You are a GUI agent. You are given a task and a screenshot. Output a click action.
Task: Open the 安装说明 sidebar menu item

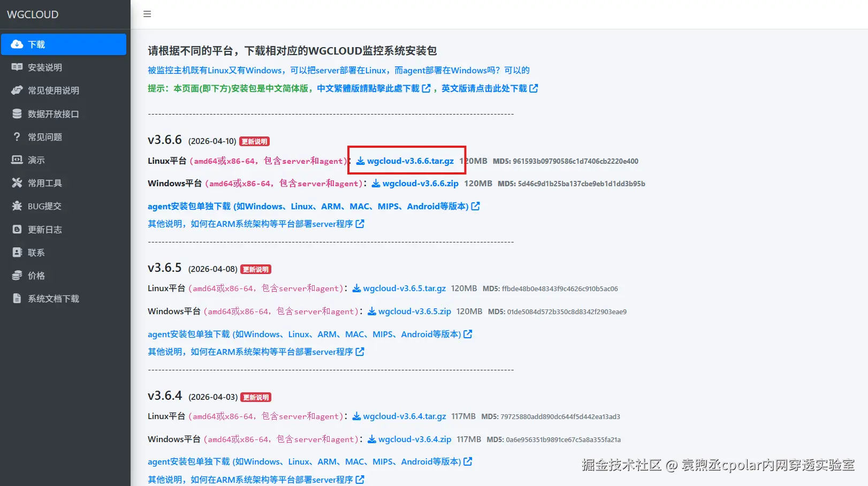pos(64,67)
